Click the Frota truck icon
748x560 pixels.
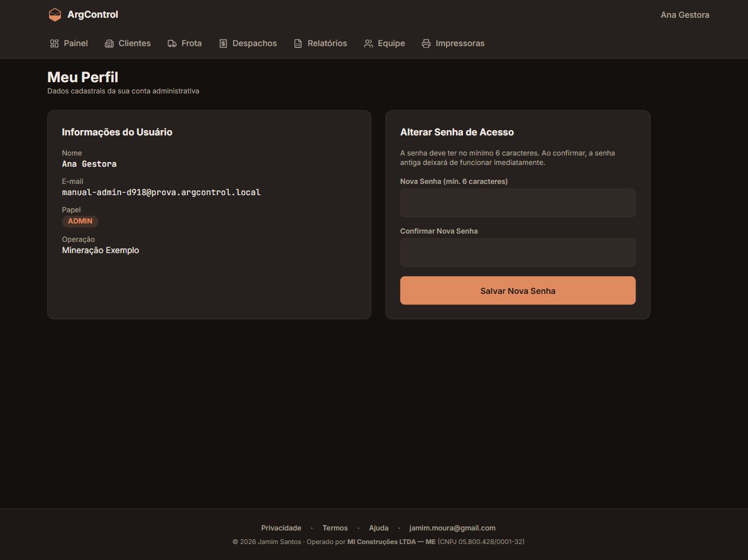click(x=172, y=44)
